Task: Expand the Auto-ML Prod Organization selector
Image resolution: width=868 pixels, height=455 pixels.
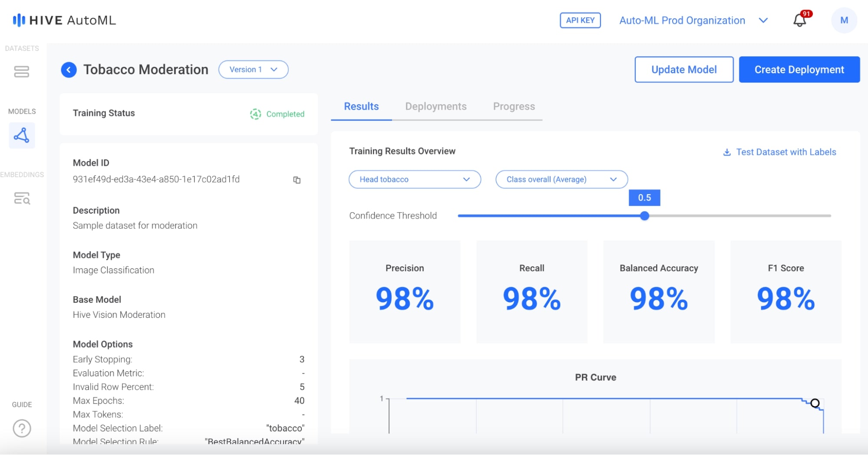Action: (693, 20)
